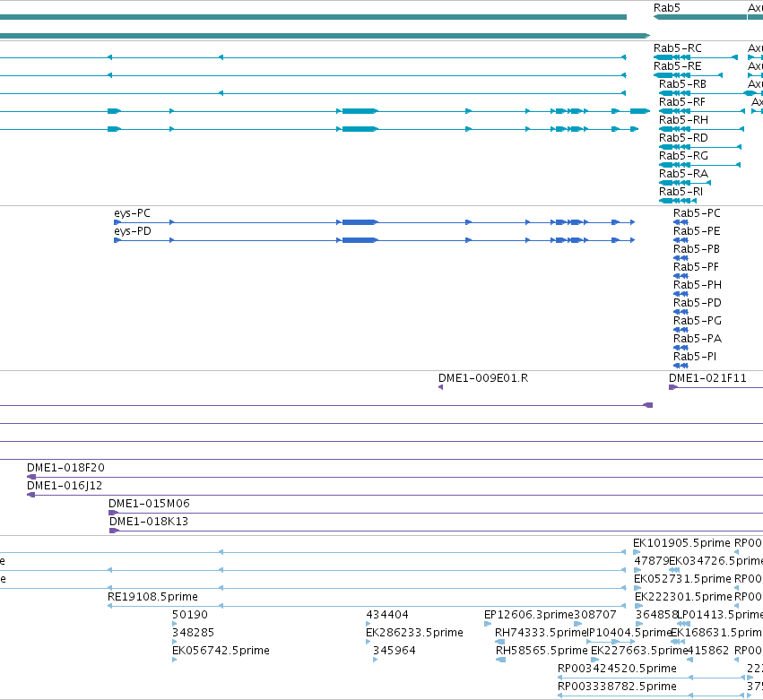Choose the Rab5-PF protein label
This screenshot has width=763, height=700.
click(696, 268)
